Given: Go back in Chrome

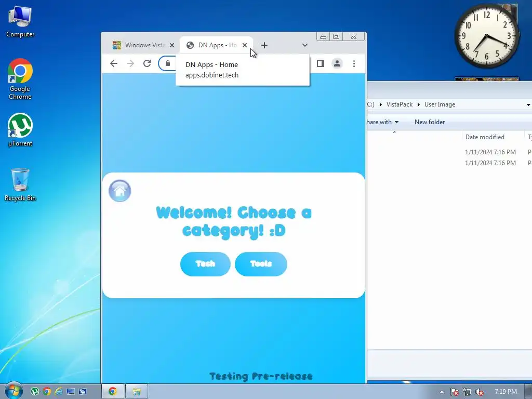Looking at the screenshot, I should [x=114, y=63].
